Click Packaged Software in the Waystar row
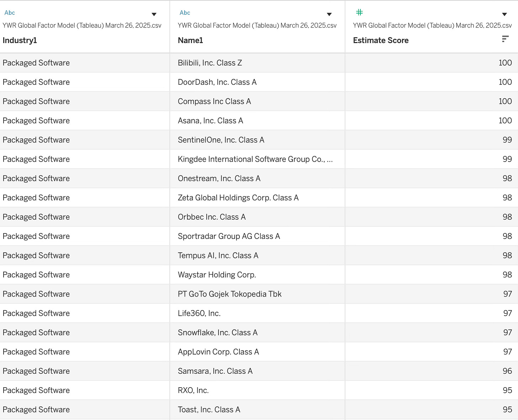The image size is (518, 420). [36, 274]
